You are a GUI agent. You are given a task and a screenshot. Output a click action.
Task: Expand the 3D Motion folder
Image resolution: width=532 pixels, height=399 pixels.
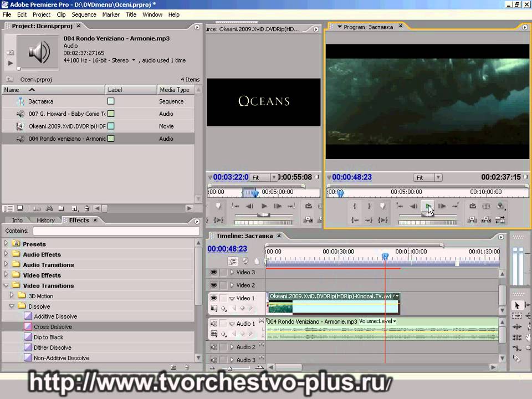[12, 295]
